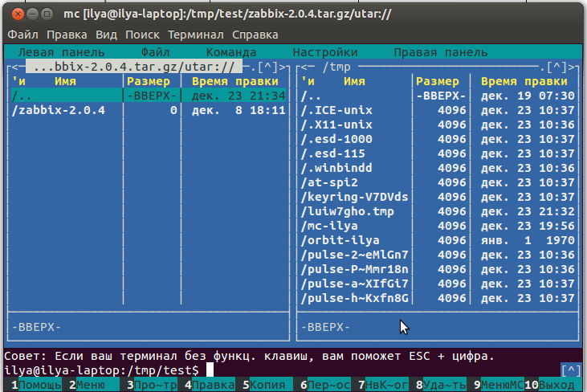Click 10 Выход quit button
This screenshot has width=587, height=392.
click(x=553, y=385)
